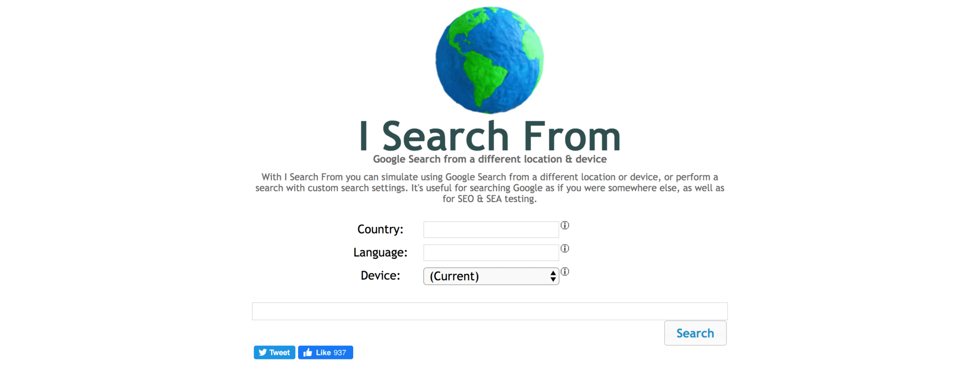
Task: Click the Facebook thumbs-up icon
Action: coord(308,352)
